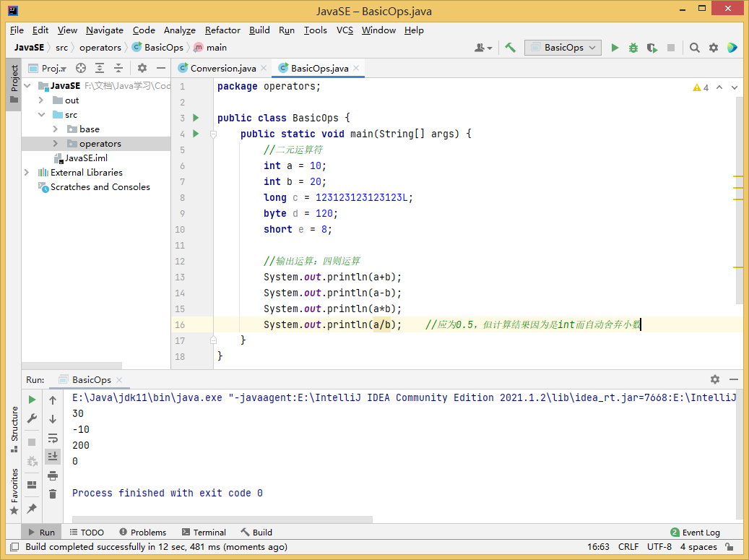Toggle scroll to end in Run console
Screen dimensions: 749x560
(53, 456)
